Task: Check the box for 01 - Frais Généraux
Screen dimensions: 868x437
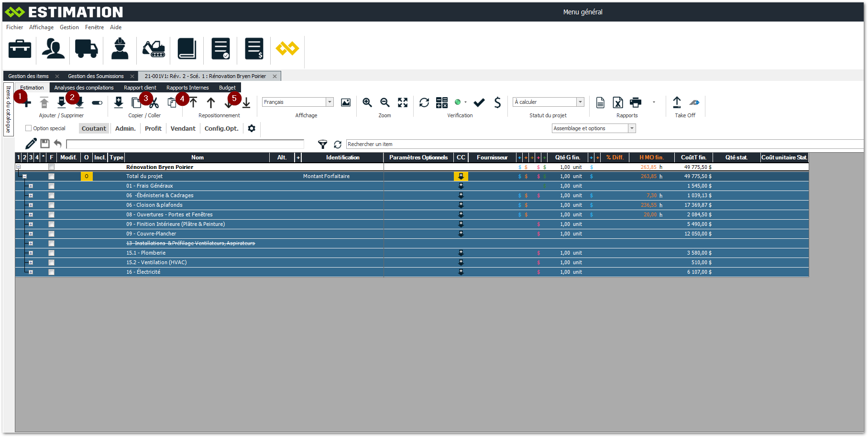Action: point(51,186)
